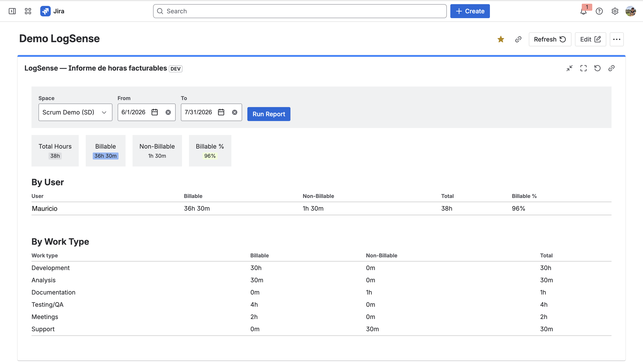Click the By User heading
The width and height of the screenshot is (643, 364).
[x=47, y=182]
